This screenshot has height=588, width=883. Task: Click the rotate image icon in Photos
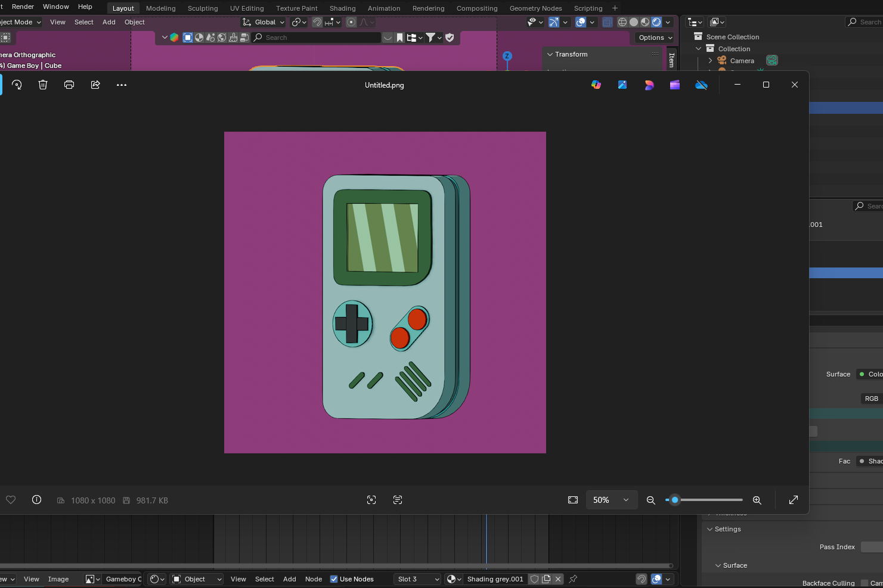17,85
